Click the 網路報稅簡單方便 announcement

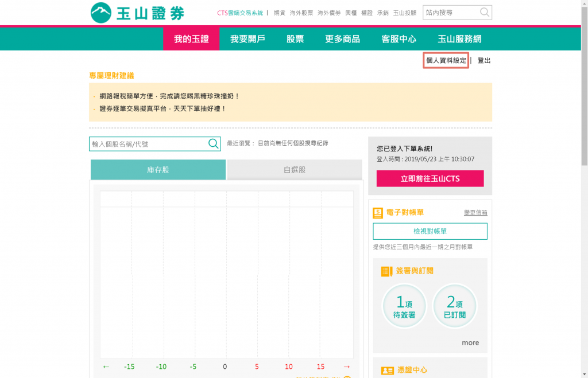tap(169, 96)
